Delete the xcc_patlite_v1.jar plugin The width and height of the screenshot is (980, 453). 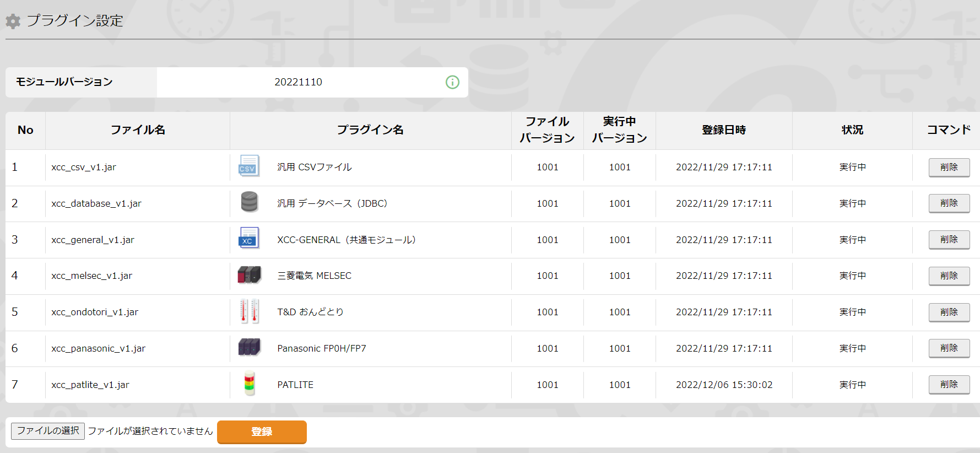coord(949,385)
